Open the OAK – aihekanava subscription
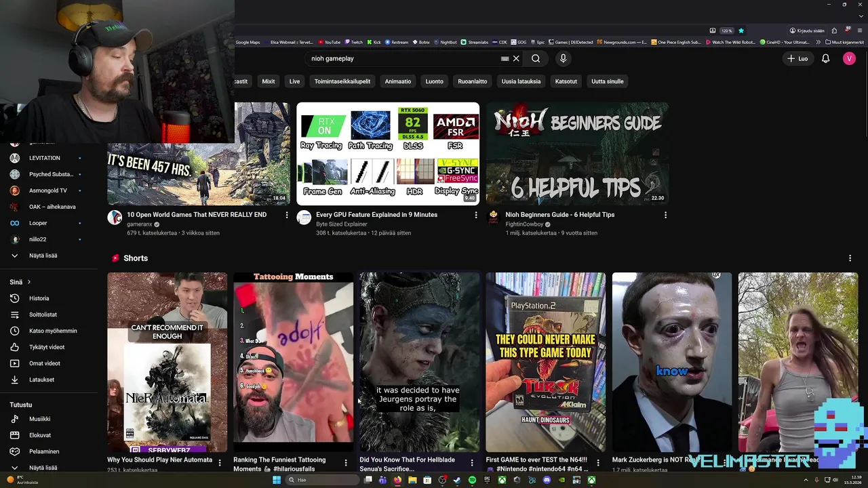The height and width of the screenshot is (488, 868). [x=47, y=207]
